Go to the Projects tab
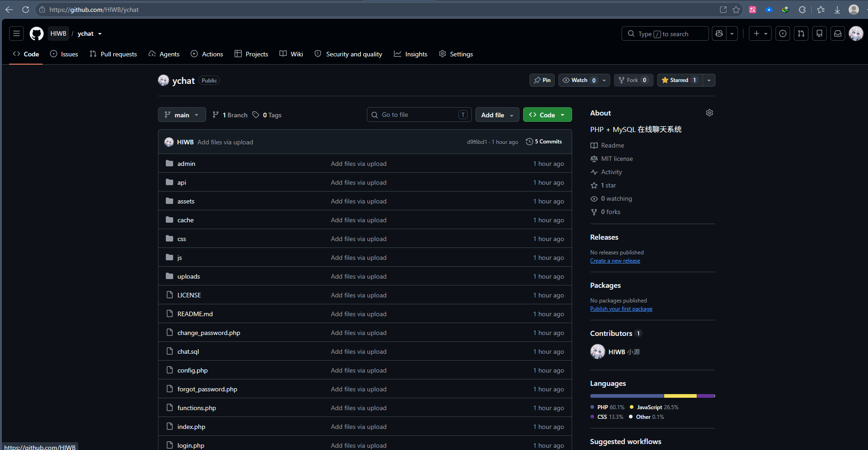This screenshot has width=868, height=450. click(251, 54)
